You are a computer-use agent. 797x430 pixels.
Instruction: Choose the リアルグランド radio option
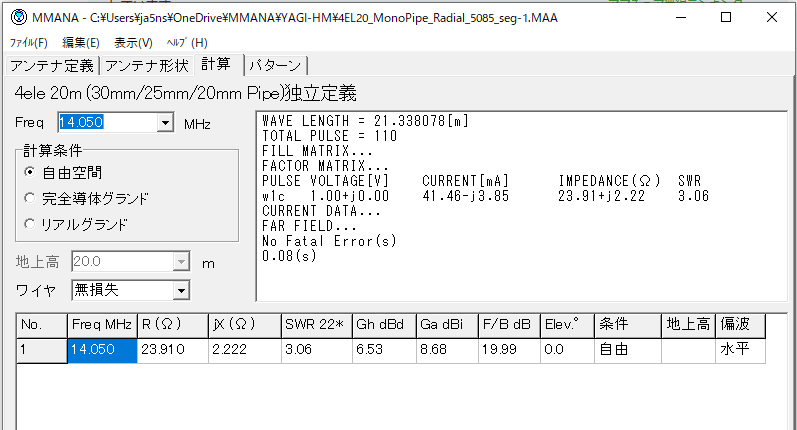pyautogui.click(x=30, y=224)
